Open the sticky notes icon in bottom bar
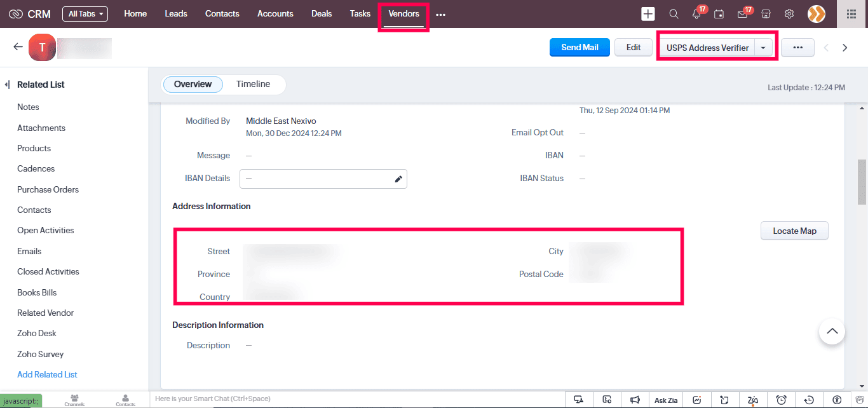This screenshot has height=408, width=868. (724, 400)
